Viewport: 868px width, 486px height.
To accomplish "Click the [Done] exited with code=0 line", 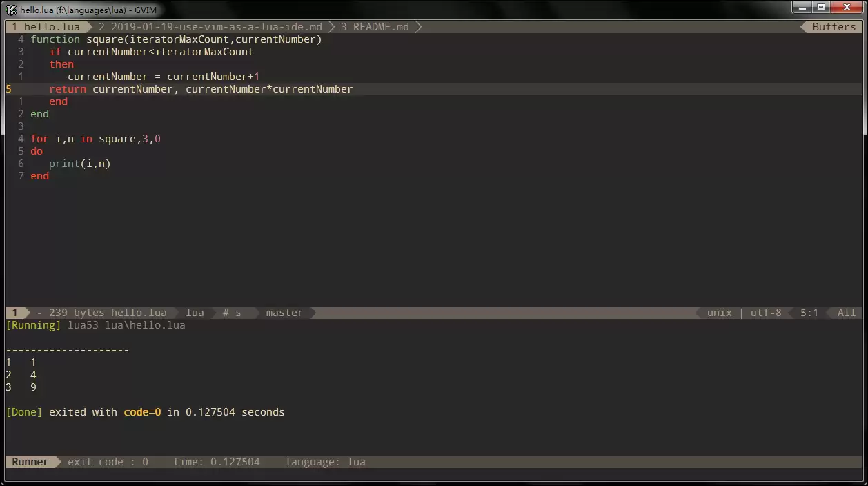I will coord(145,412).
